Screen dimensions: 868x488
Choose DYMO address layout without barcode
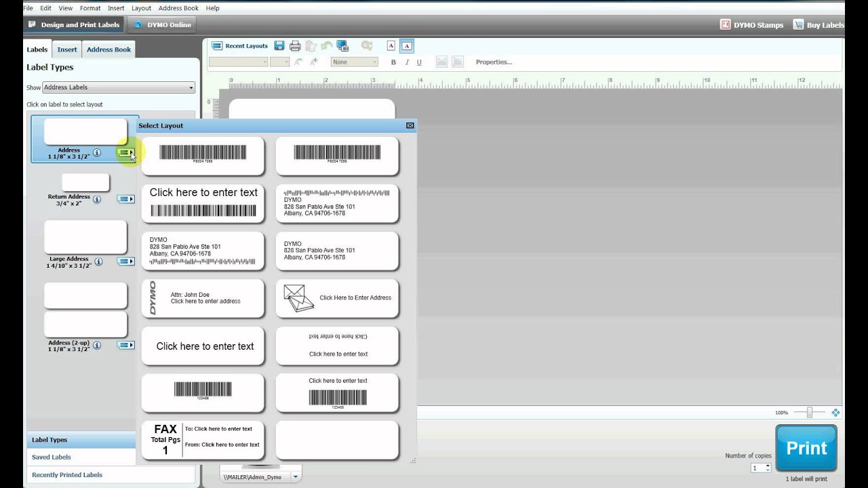[x=337, y=250]
